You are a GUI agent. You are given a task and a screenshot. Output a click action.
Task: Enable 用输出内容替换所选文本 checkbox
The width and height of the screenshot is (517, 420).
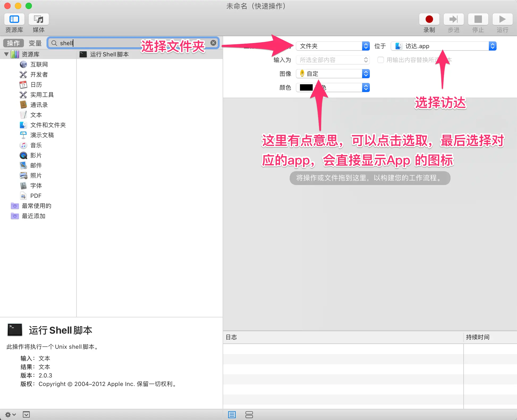[381, 60]
